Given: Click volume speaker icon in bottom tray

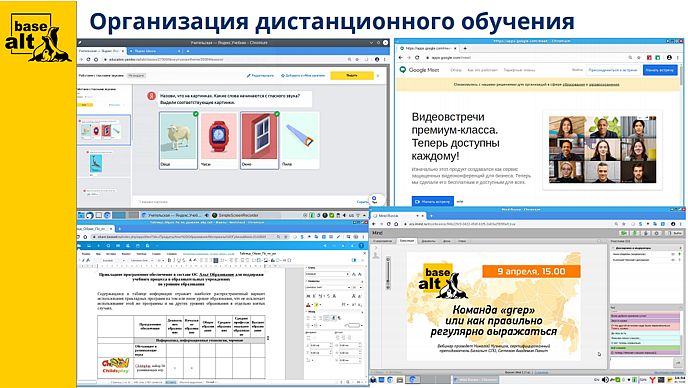Looking at the screenshot, I should tap(605, 380).
